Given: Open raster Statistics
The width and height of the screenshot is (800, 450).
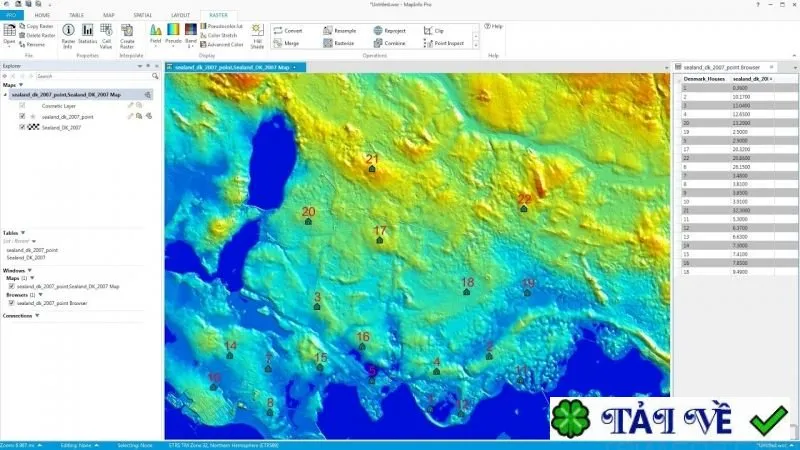Looking at the screenshot, I should (87, 34).
